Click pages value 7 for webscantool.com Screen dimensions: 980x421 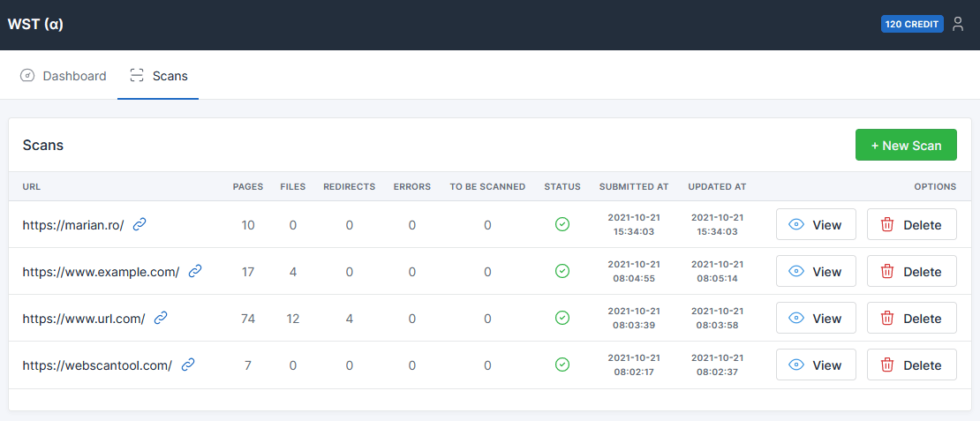click(x=248, y=365)
